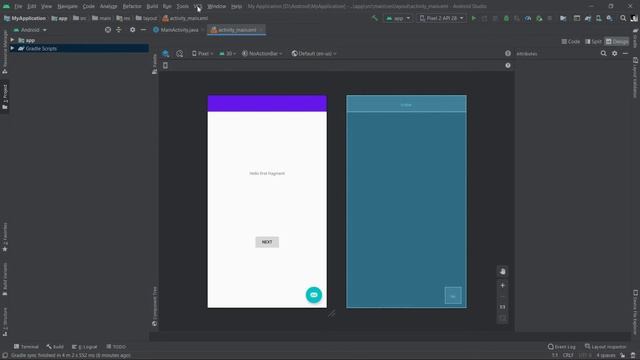
Task: Click the floating action button in the preview
Action: (x=313, y=295)
